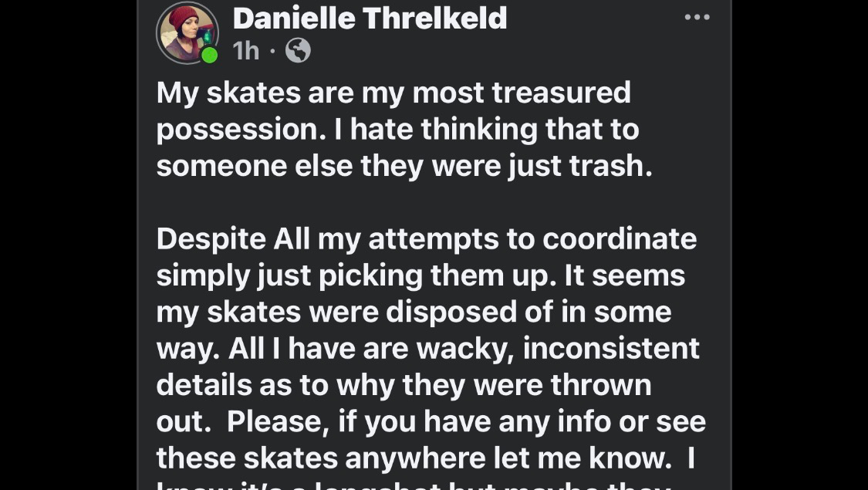Open the three-dot post options menu
Image resolution: width=868 pixels, height=490 pixels.
697,18
